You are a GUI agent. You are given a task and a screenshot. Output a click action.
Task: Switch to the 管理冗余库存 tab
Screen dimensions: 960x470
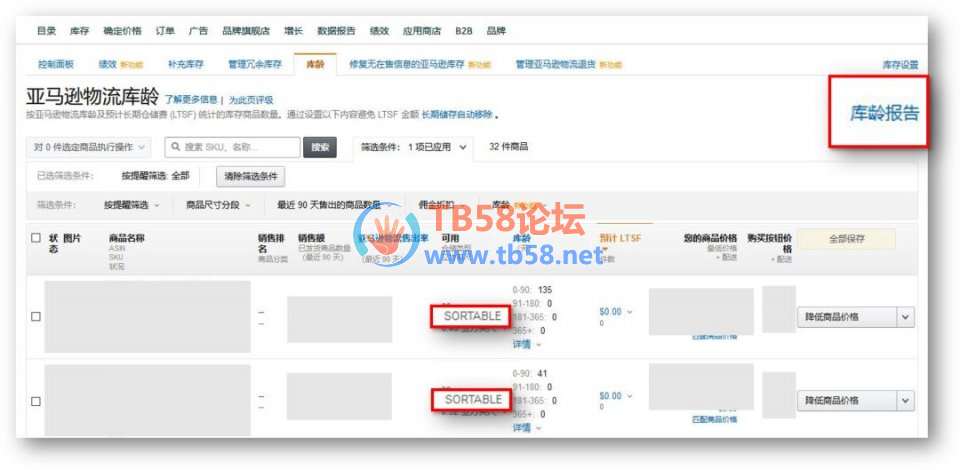pos(255,64)
